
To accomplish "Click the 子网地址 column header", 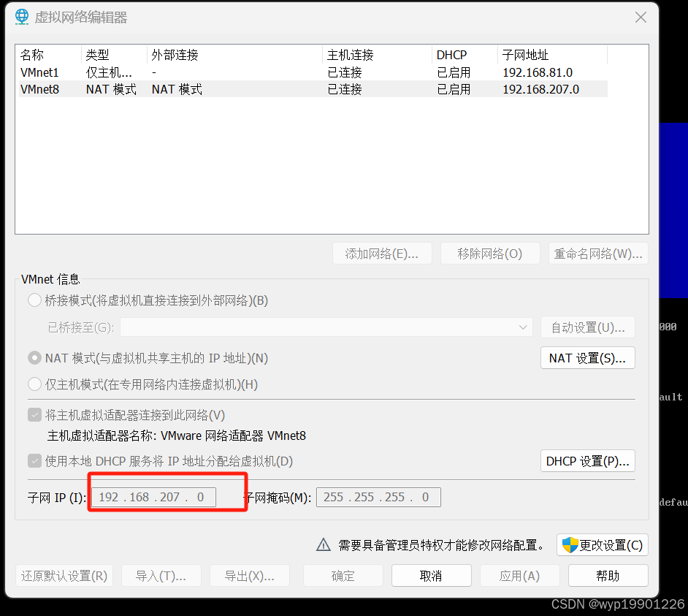I will tap(553, 55).
